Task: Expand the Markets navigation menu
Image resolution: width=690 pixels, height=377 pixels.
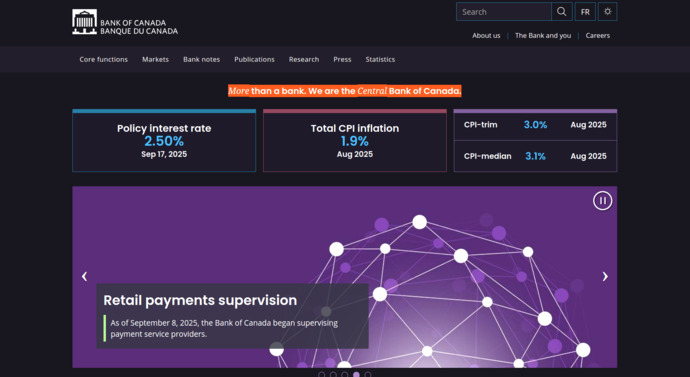Action: (x=155, y=59)
